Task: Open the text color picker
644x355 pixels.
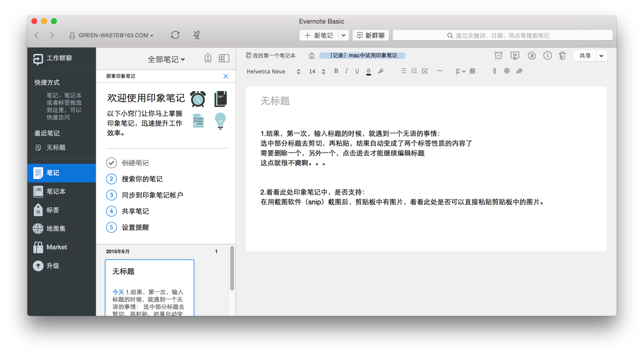Action: point(368,71)
